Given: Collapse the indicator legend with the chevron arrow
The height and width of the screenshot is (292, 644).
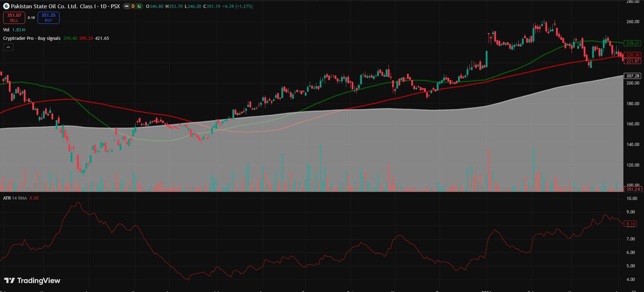Looking at the screenshot, I should coord(8,47).
